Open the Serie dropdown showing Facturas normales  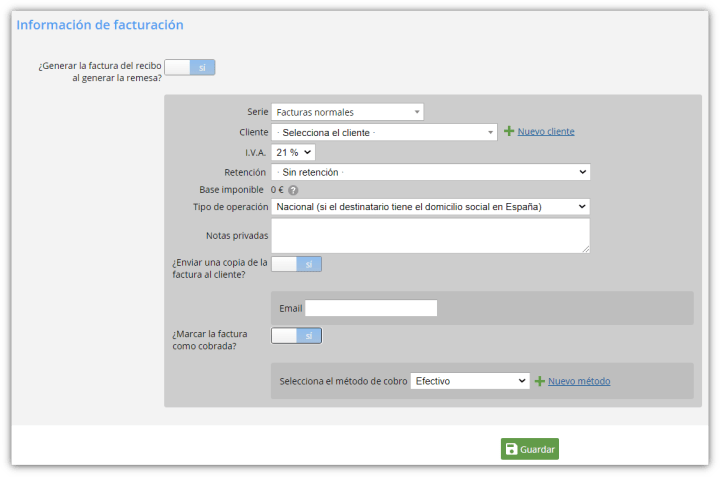pyautogui.click(x=348, y=112)
